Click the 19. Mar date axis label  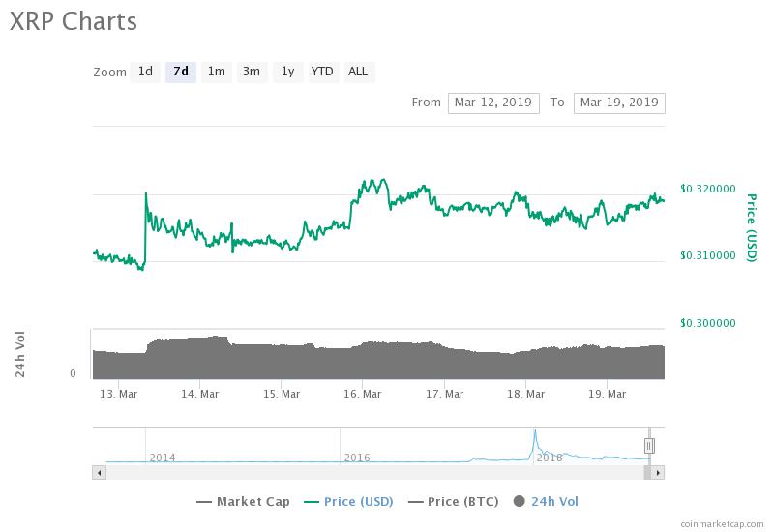click(608, 394)
